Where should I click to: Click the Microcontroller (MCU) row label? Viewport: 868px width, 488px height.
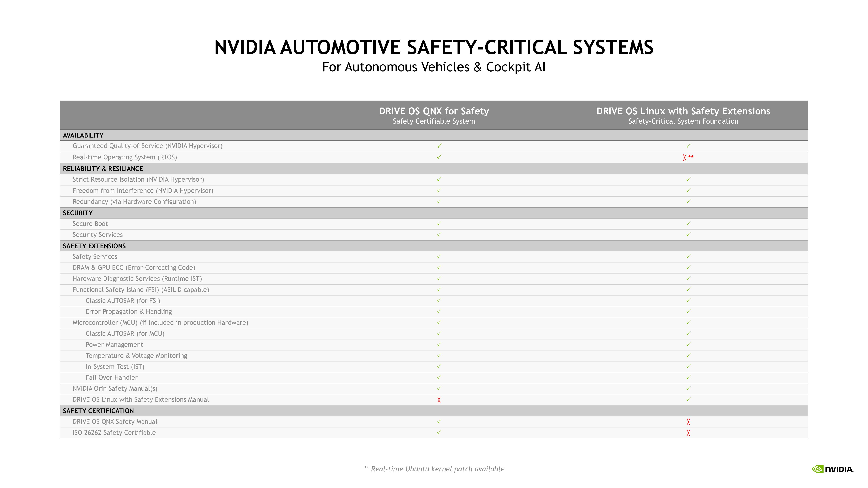pos(160,323)
